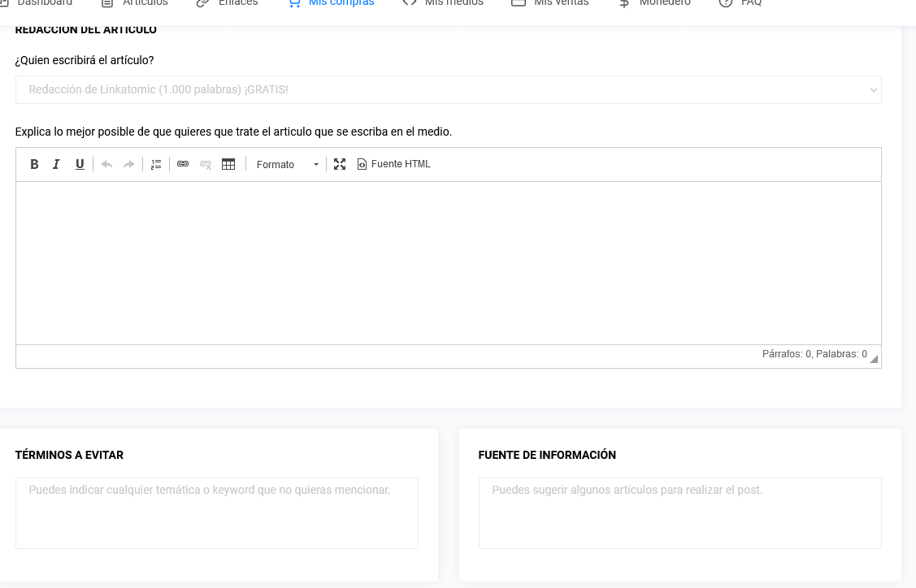The height and width of the screenshot is (588, 916).
Task: Insert a numbered list
Action: click(x=156, y=164)
